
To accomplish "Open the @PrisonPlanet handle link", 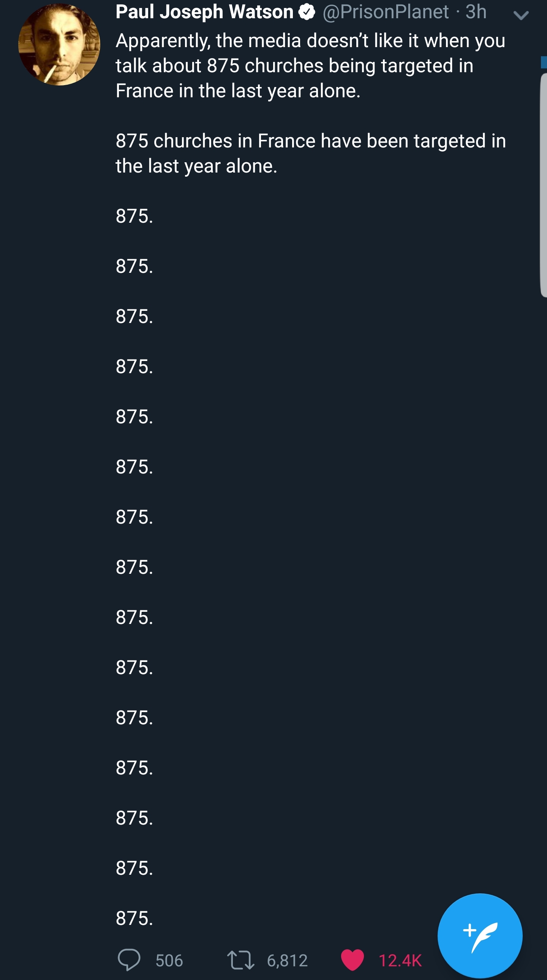I will point(385,12).
